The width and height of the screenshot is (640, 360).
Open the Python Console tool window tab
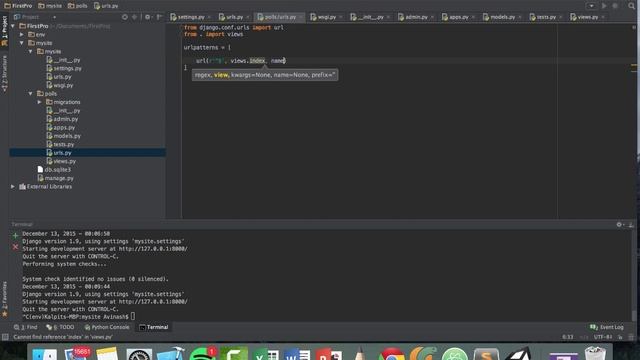(107, 327)
